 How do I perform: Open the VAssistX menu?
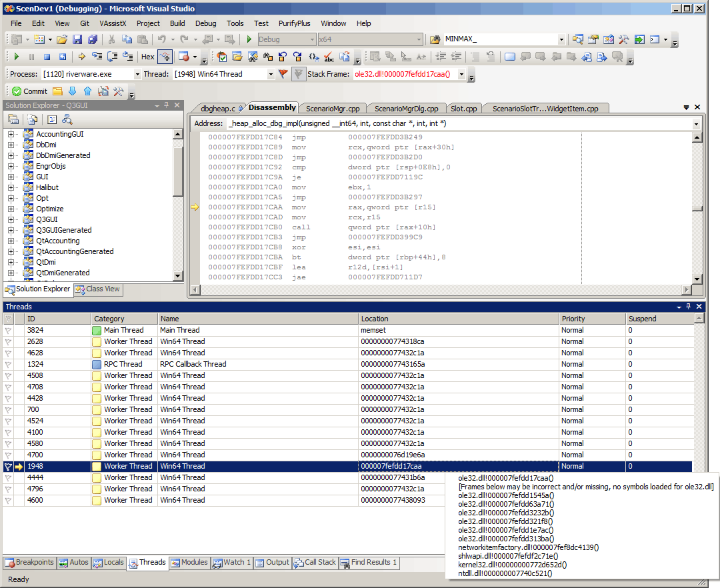click(x=113, y=23)
